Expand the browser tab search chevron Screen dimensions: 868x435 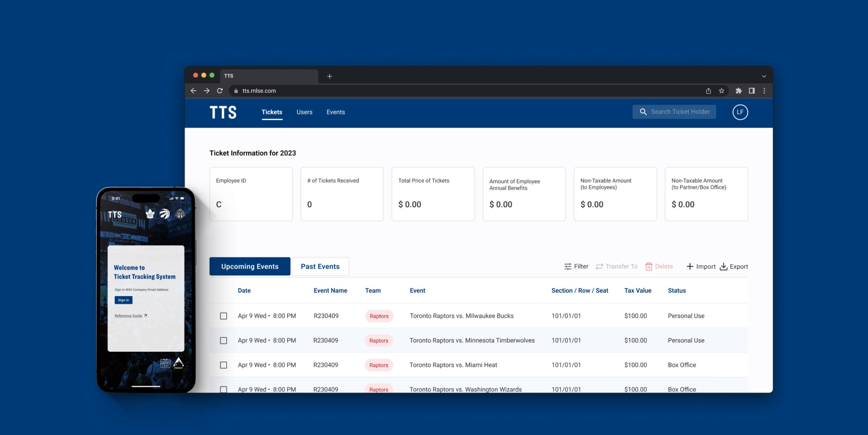pyautogui.click(x=764, y=76)
